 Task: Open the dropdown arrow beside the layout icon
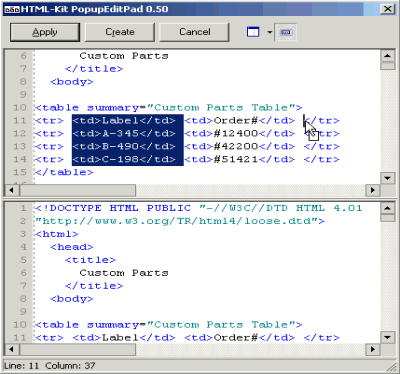point(269,32)
